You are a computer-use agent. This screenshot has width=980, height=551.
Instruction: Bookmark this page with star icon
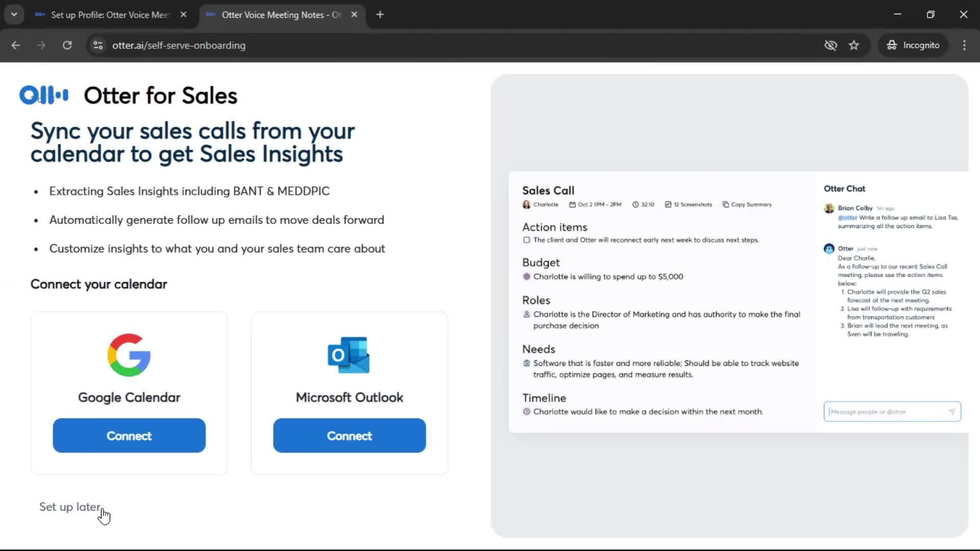pos(854,45)
